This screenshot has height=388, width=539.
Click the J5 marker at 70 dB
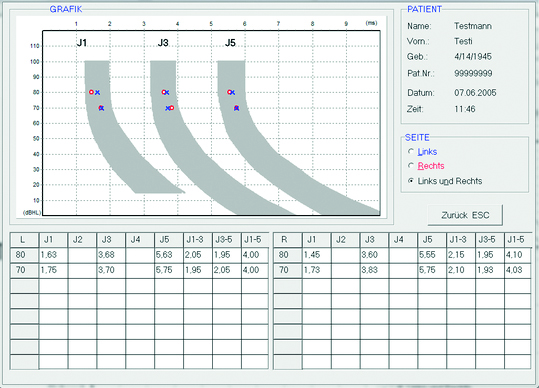[236, 108]
